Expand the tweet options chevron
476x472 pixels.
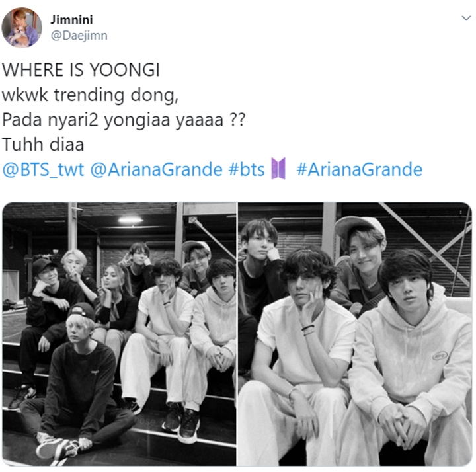(466, 18)
